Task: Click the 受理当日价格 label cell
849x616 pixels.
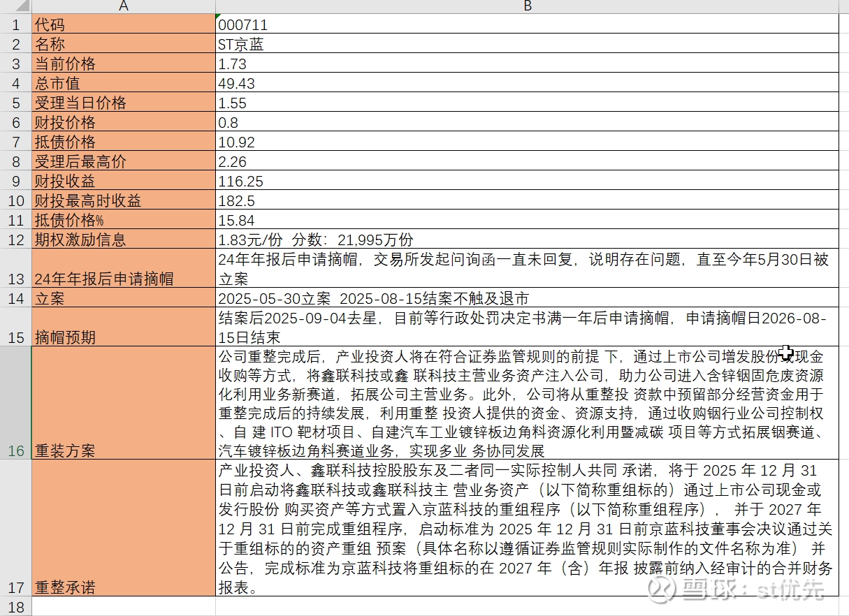Action: (x=124, y=102)
